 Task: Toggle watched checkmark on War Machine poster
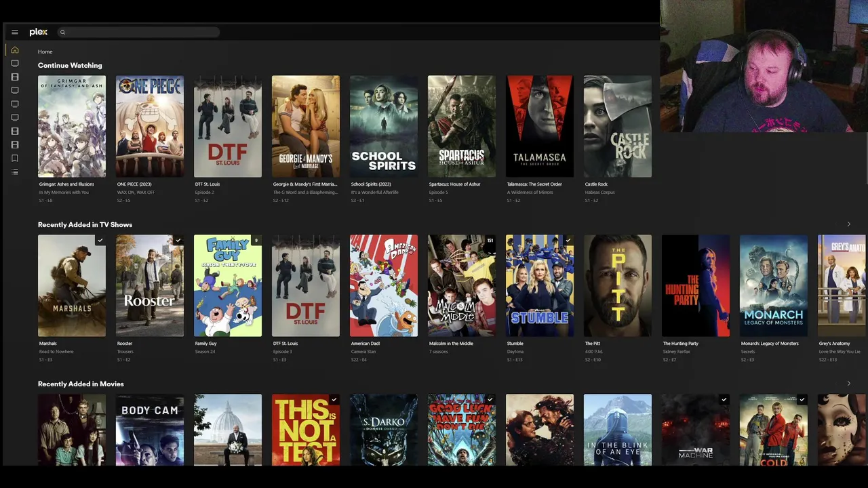tap(724, 399)
